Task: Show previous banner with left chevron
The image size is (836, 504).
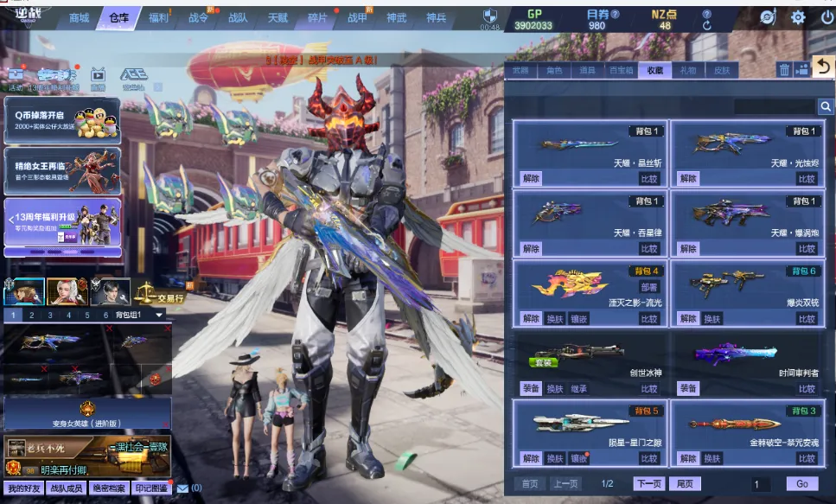Action: (9, 221)
